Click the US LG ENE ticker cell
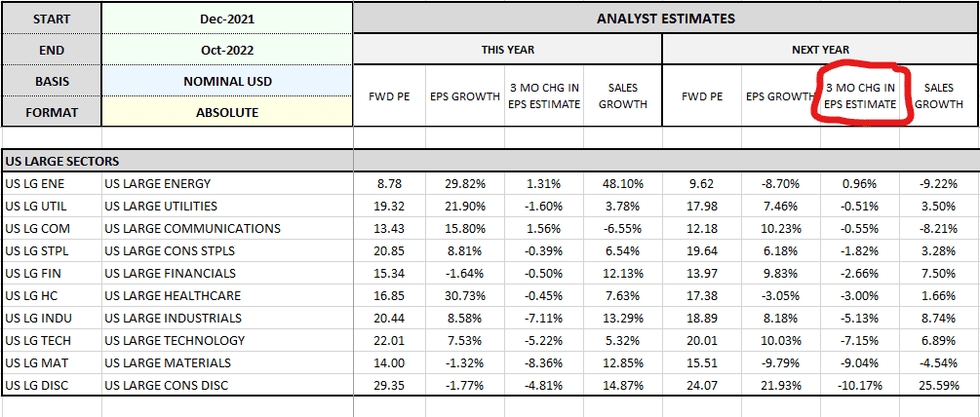Image resolution: width=980 pixels, height=417 pixels. 53,184
